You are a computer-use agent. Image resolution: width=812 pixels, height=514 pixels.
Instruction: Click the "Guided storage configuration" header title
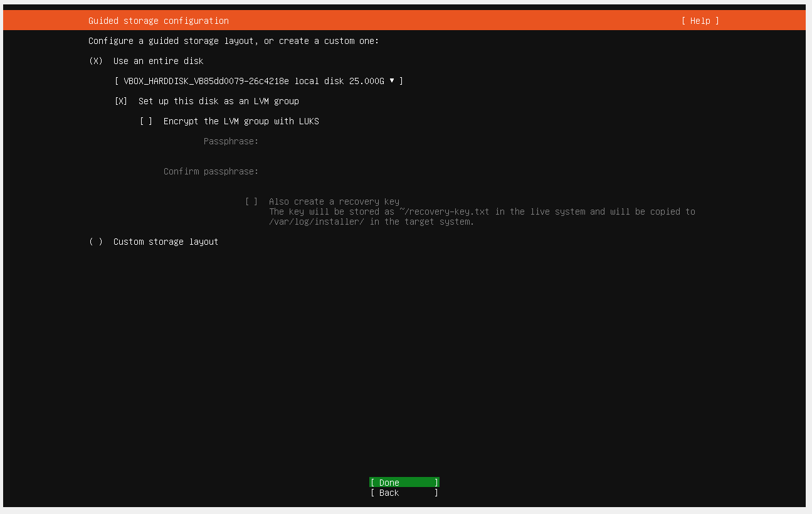[159, 21]
